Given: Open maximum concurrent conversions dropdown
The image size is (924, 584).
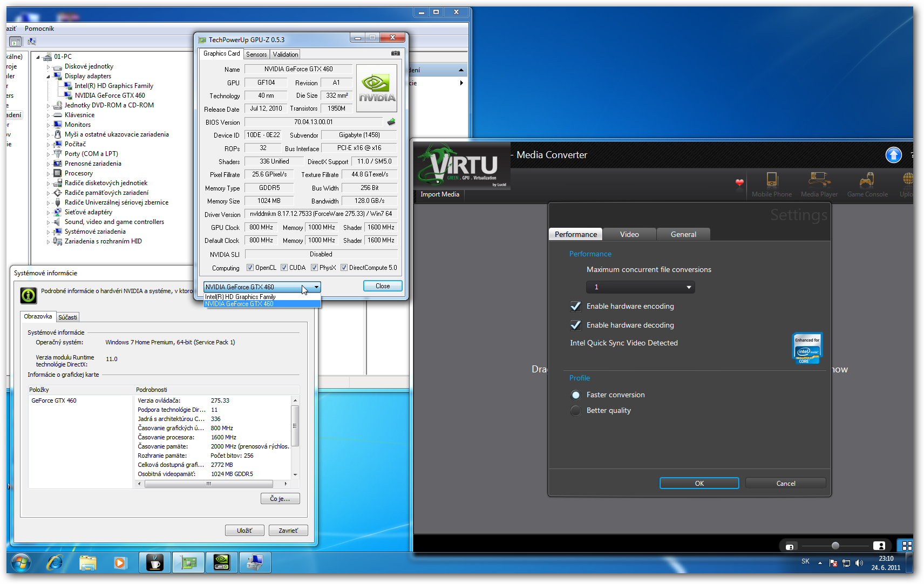Looking at the screenshot, I should [641, 287].
